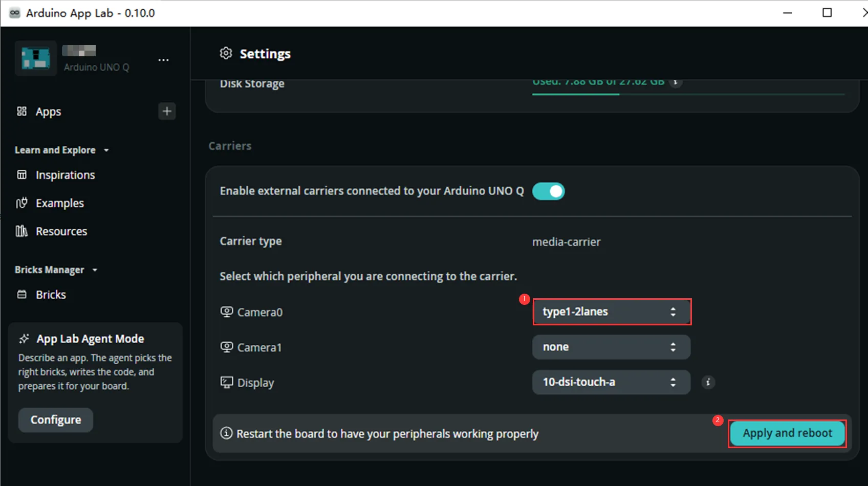The height and width of the screenshot is (486, 868).
Task: Open Examples page
Action: point(59,203)
